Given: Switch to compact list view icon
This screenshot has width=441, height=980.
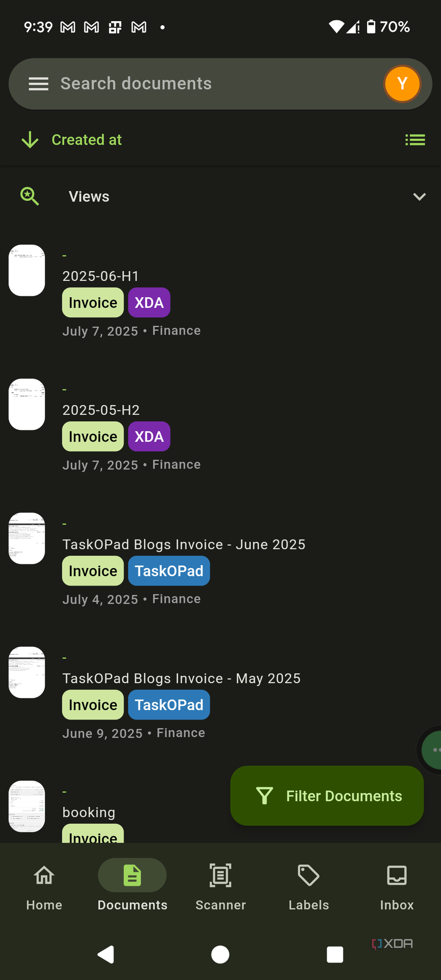Looking at the screenshot, I should tap(415, 140).
